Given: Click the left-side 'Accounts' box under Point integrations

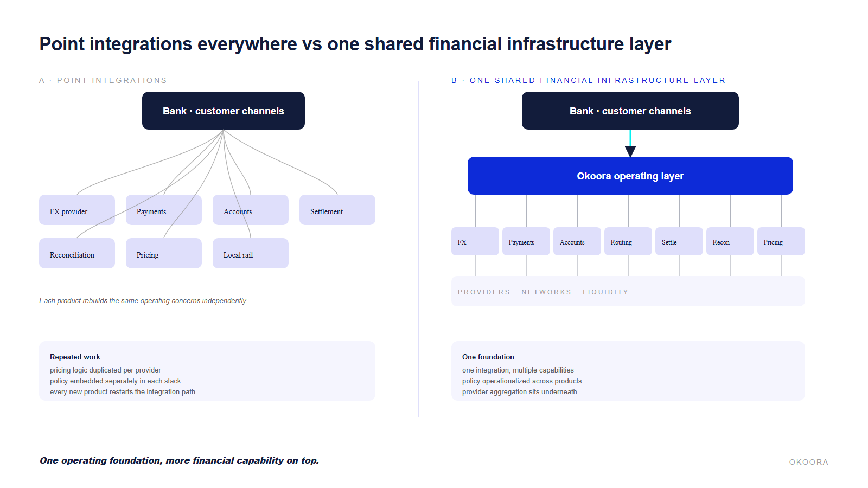Looking at the screenshot, I should point(251,210).
